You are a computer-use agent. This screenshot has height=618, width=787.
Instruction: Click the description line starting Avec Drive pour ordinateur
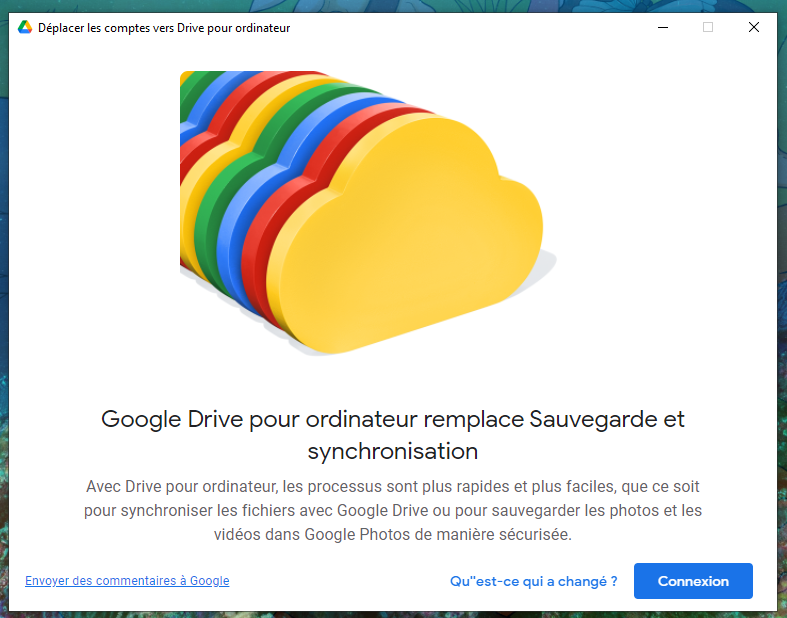pos(393,486)
